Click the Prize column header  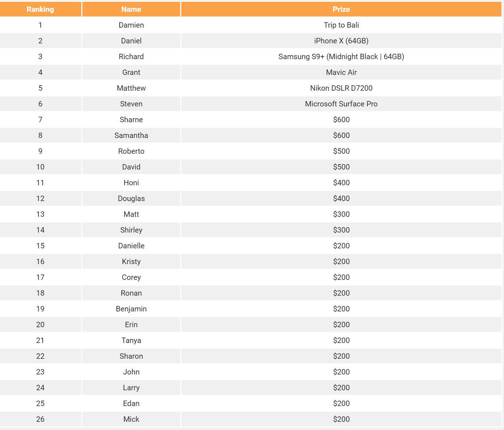click(341, 9)
